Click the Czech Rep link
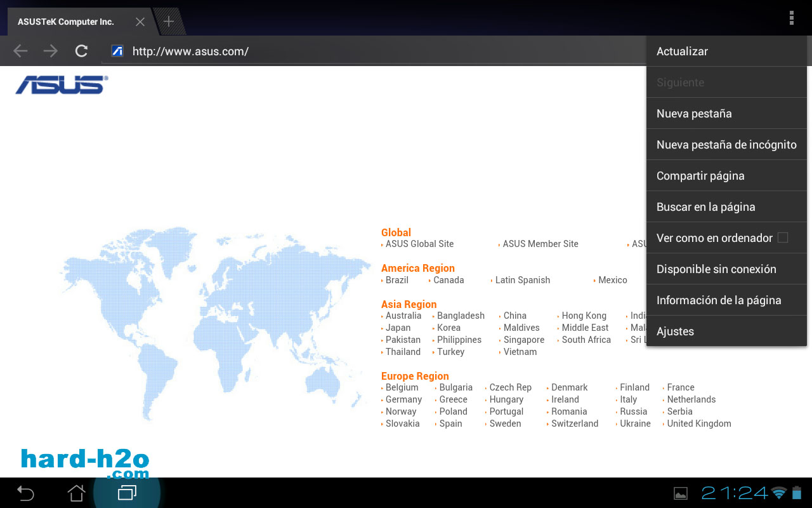The image size is (812, 508). (511, 387)
